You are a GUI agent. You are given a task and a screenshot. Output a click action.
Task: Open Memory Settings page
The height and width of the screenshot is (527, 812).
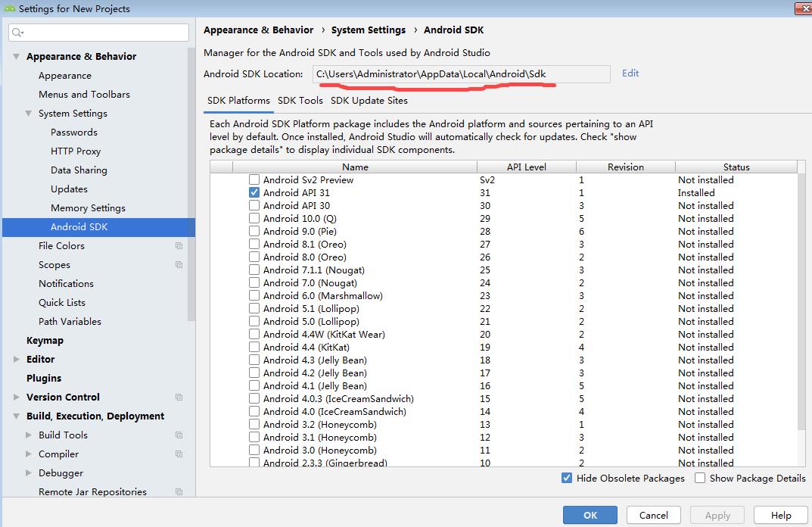tap(88, 207)
